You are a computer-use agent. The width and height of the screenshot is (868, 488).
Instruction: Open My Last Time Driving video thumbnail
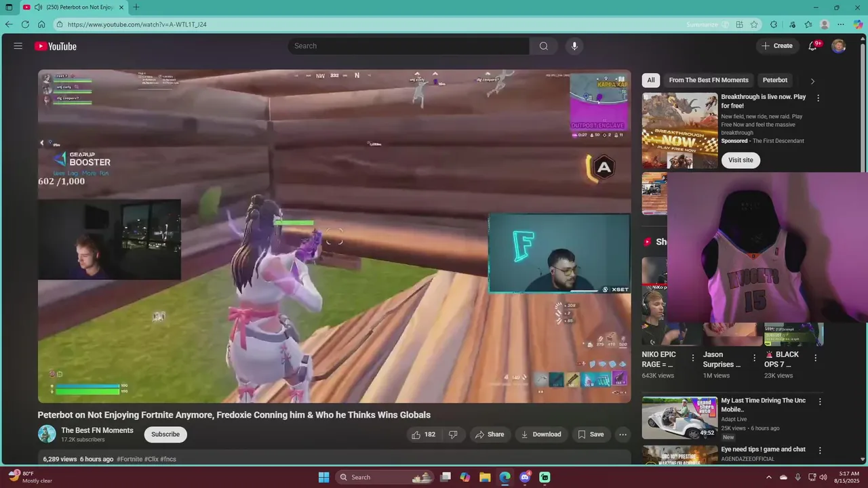click(x=679, y=418)
